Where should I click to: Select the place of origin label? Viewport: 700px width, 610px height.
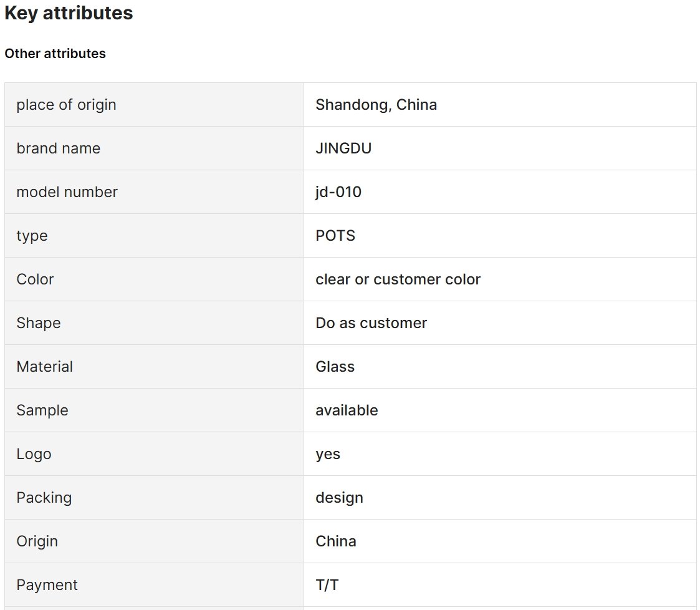[67, 105]
